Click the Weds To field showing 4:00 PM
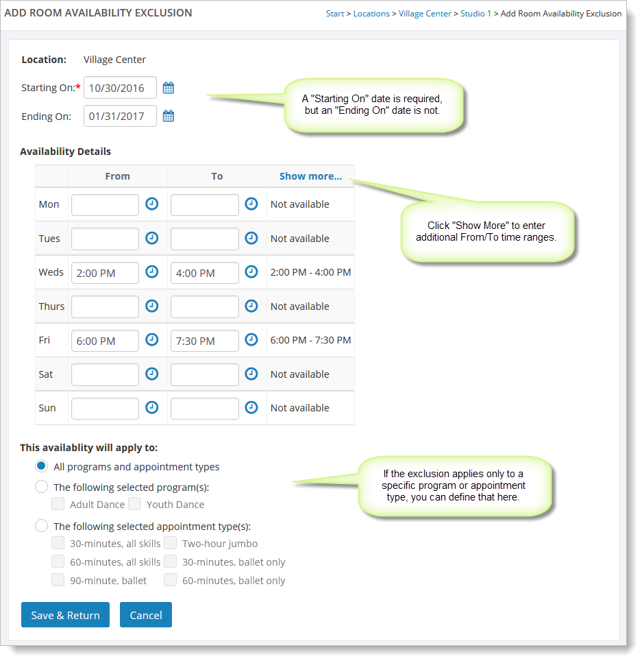644x663 pixels. [x=205, y=273]
